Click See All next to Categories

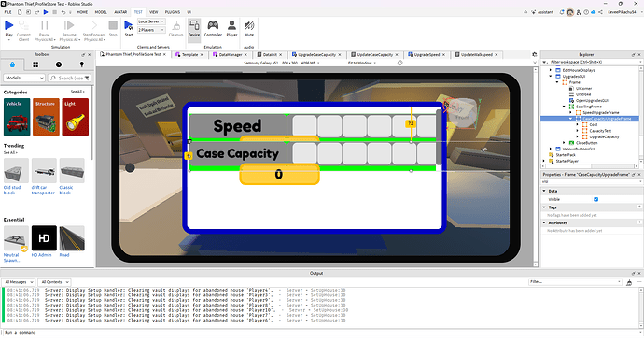click(x=77, y=92)
